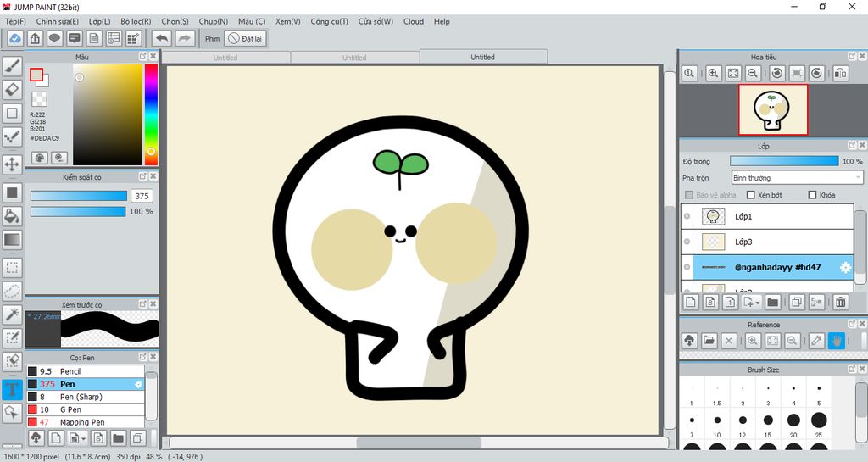Click zoom out icon in Hoa tiêu panel

(753, 73)
